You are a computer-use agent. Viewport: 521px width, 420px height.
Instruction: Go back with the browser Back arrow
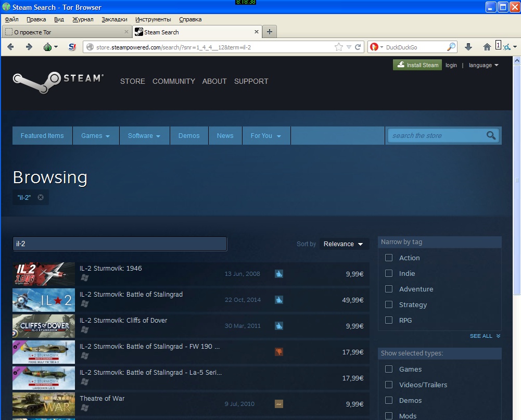10,47
